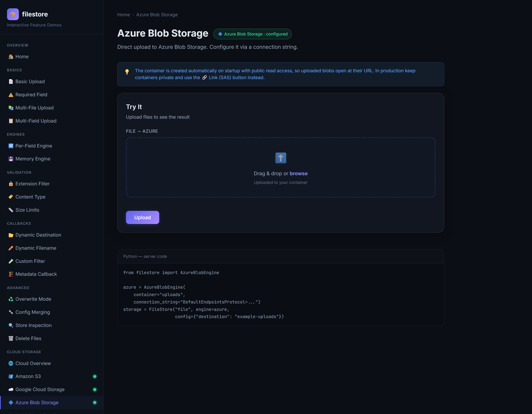Click 'Interactive Feature Demos' subtitle
532x414 pixels.
point(34,25)
